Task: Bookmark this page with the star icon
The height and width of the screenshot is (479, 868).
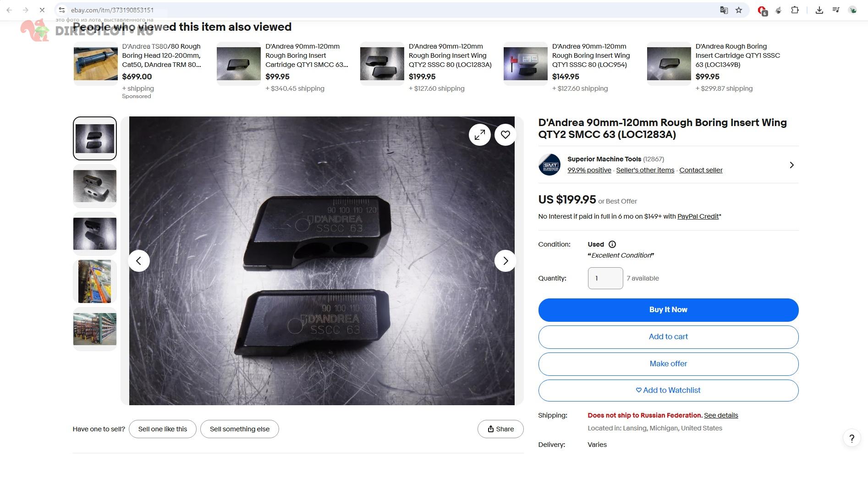Action: [x=739, y=10]
